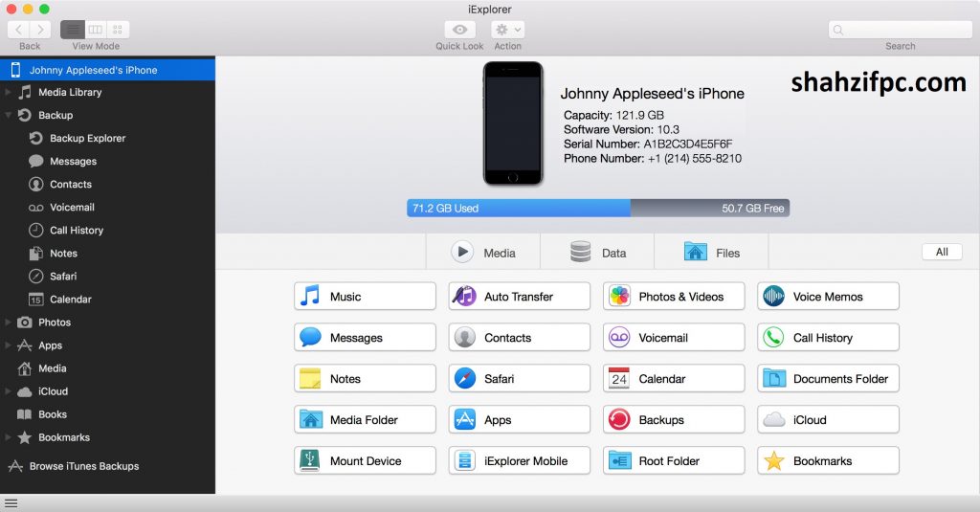Click the 71.2 GB Used storage bar
Viewport: 980px width, 512px height.
[x=518, y=208]
